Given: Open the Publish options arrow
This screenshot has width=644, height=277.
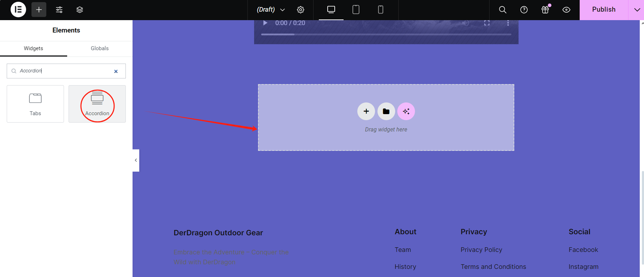Looking at the screenshot, I should point(637,10).
